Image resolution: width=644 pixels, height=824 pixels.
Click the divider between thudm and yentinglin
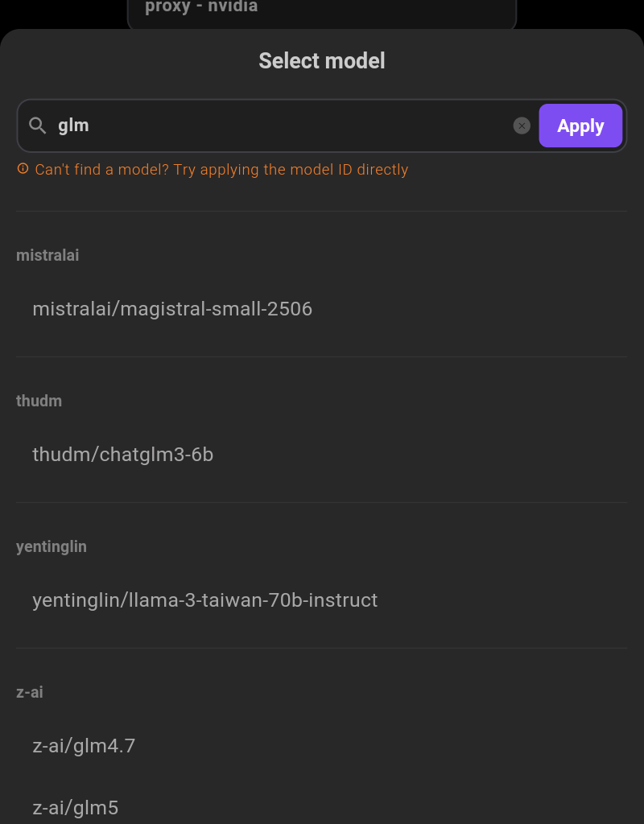click(322, 502)
